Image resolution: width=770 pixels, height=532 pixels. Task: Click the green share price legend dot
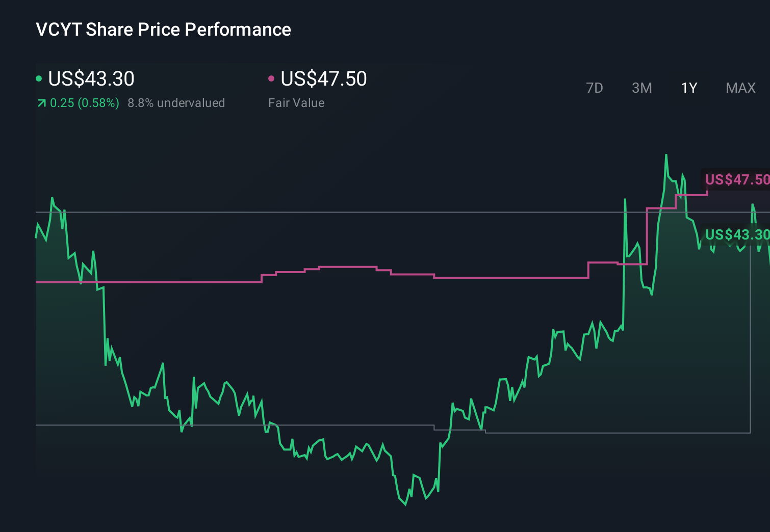(x=39, y=78)
